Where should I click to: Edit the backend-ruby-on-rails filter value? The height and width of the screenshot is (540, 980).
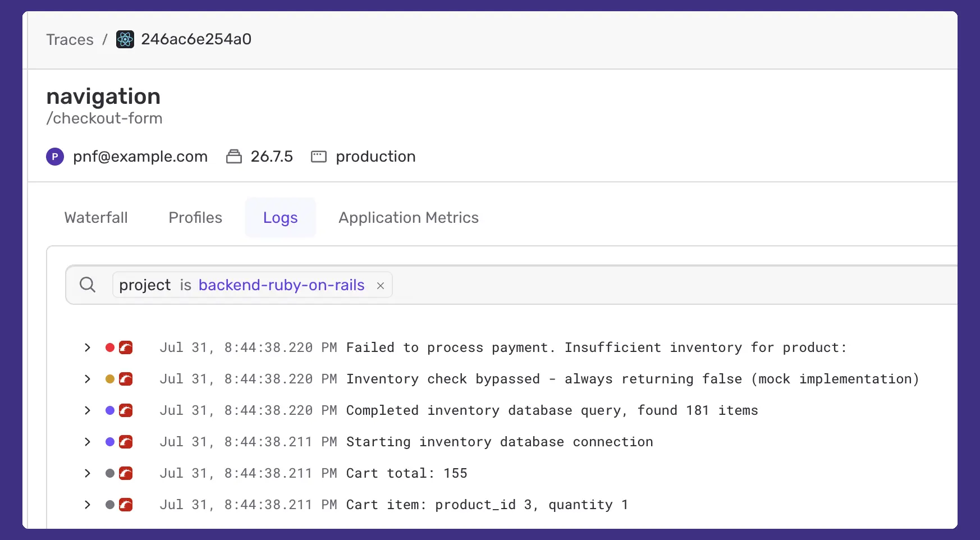[282, 285]
